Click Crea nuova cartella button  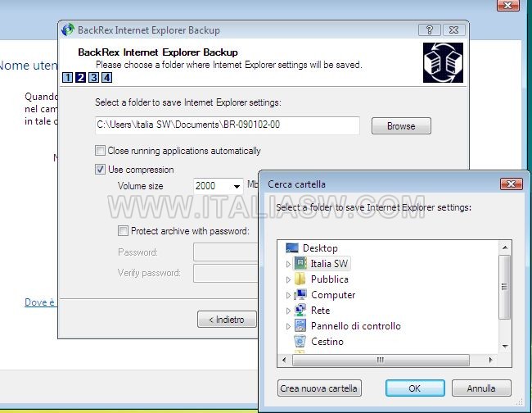tap(319, 388)
